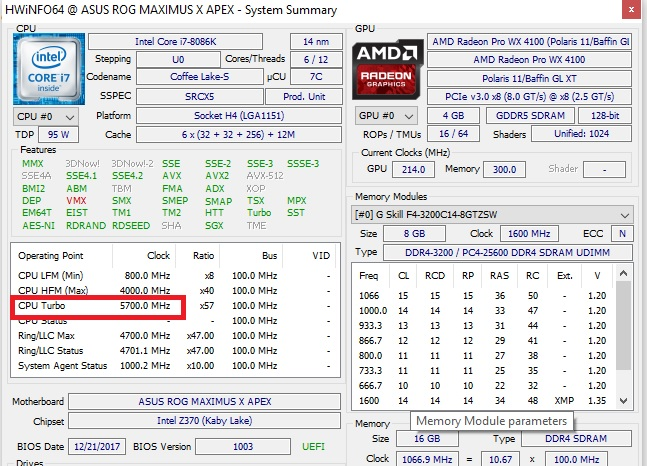
Task: Click the Cores/Threads 6 / 12 field
Action: (316, 59)
